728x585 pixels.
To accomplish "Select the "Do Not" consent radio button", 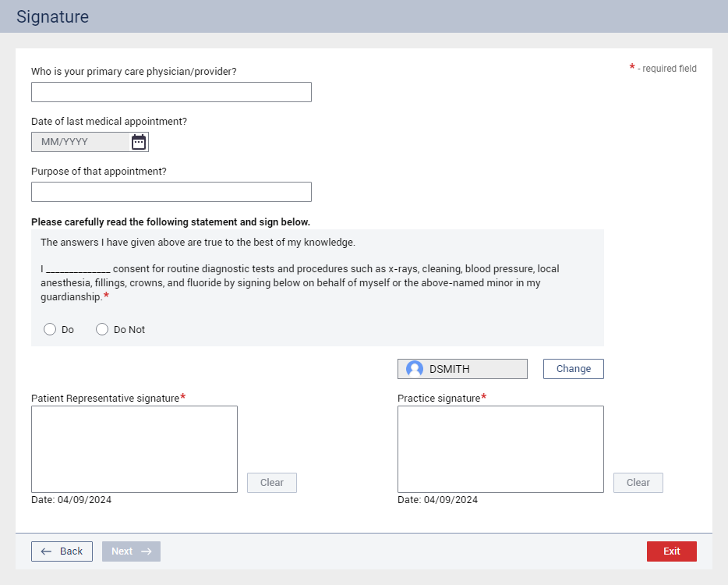I will pyautogui.click(x=102, y=329).
